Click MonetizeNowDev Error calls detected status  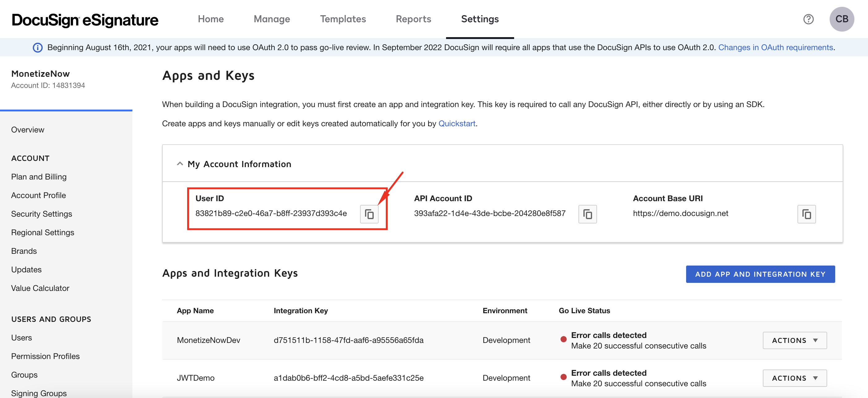click(608, 335)
